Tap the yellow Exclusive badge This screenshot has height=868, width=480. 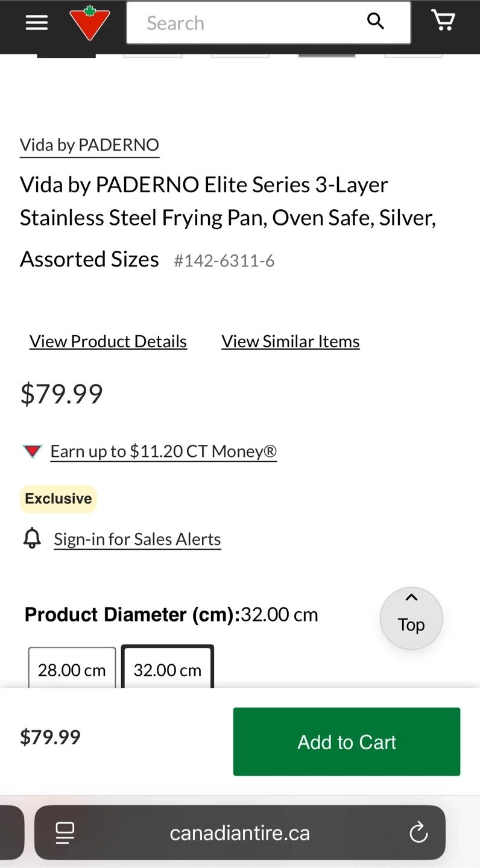58,498
